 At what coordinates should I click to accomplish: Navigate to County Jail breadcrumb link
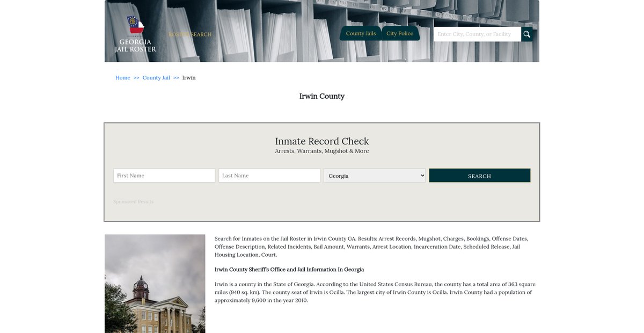point(156,78)
